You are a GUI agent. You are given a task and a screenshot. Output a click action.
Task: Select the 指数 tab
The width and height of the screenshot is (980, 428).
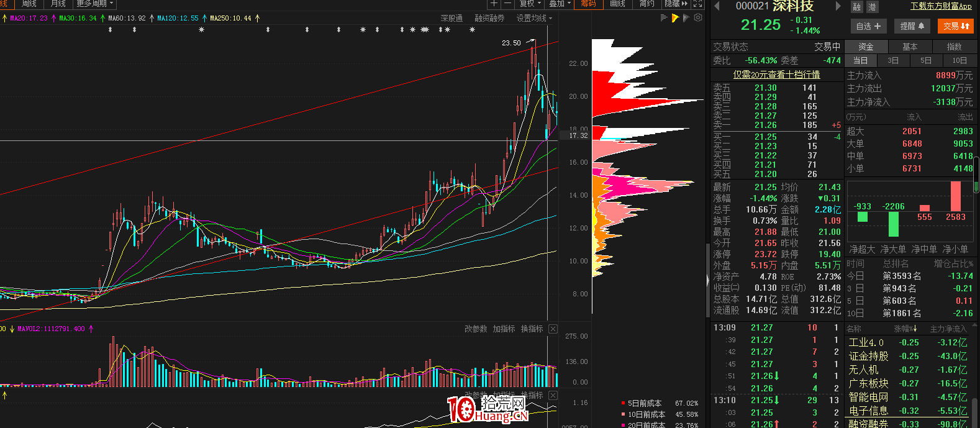point(954,47)
